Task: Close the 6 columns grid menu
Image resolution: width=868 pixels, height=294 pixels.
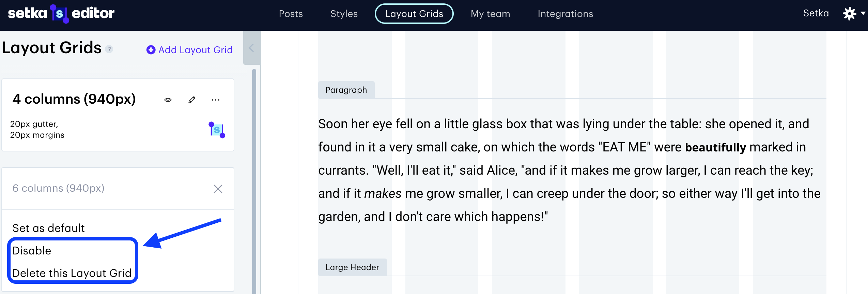Action: click(x=218, y=189)
